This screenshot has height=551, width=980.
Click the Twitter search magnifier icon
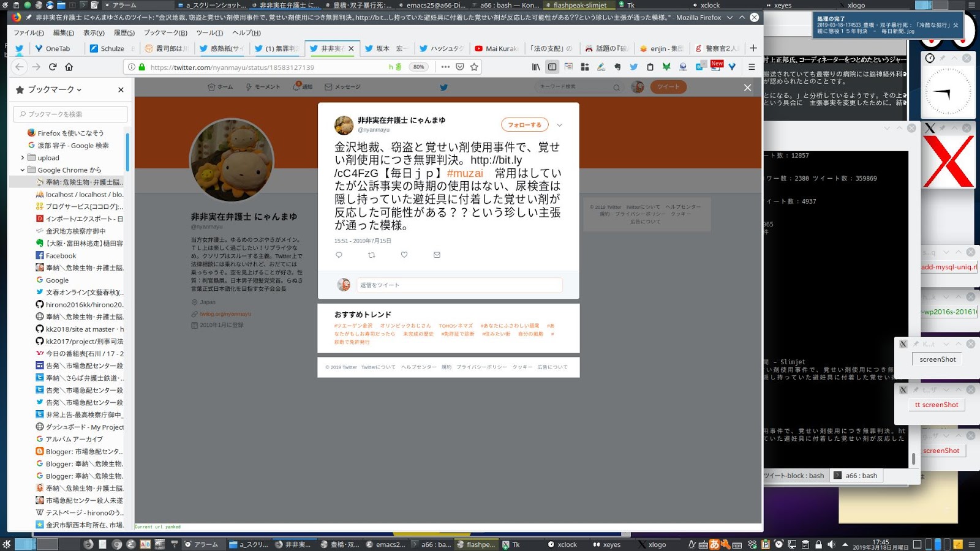coord(616,87)
